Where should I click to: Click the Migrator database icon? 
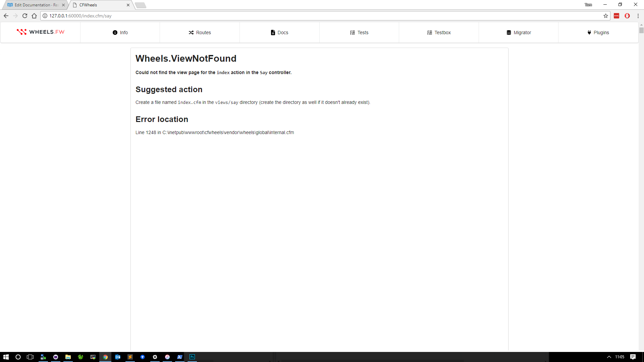(x=508, y=33)
